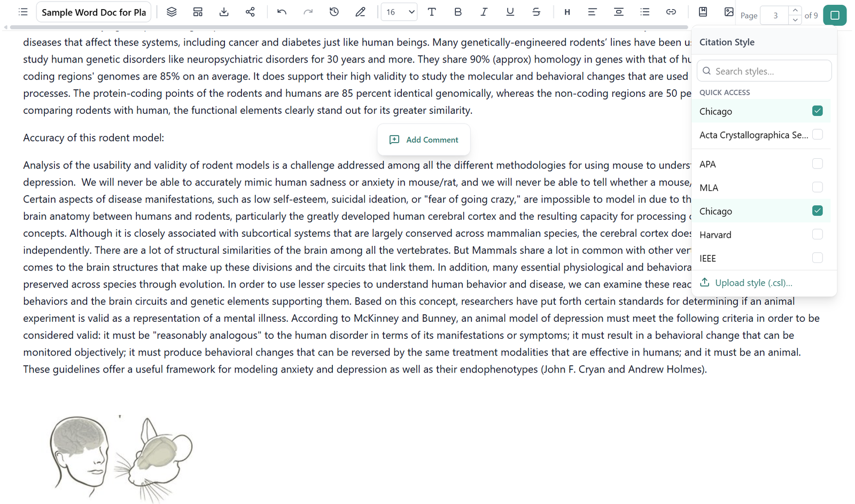Select the IEEE style label

[708, 258]
